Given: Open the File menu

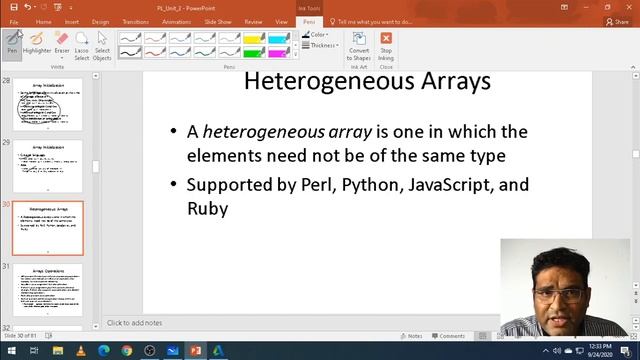Looking at the screenshot, I should 14,22.
